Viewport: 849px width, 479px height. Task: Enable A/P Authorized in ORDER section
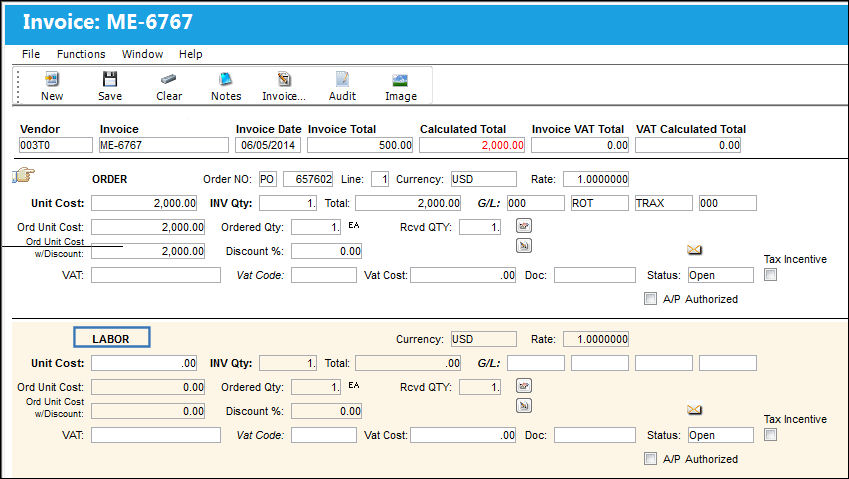tap(650, 299)
